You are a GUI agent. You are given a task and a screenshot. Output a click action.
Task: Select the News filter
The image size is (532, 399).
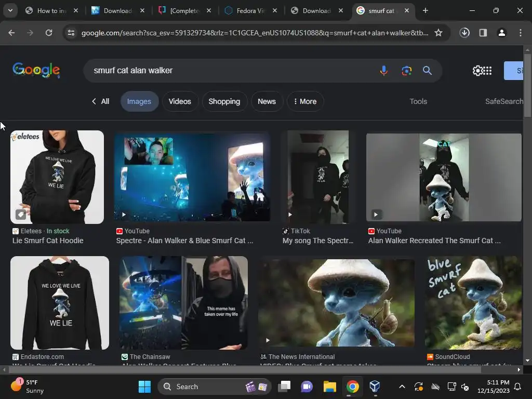coord(267,101)
